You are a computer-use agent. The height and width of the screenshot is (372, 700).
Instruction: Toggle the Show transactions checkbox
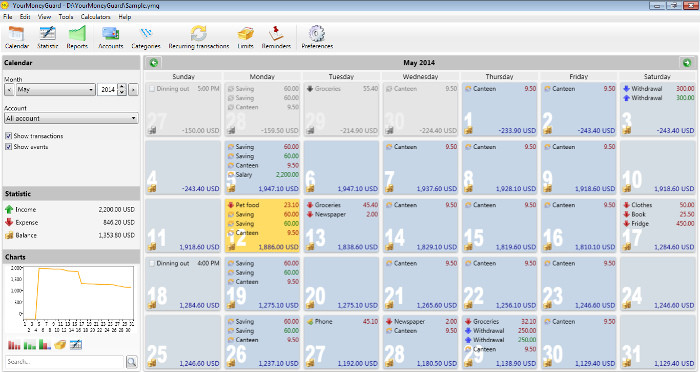8,136
